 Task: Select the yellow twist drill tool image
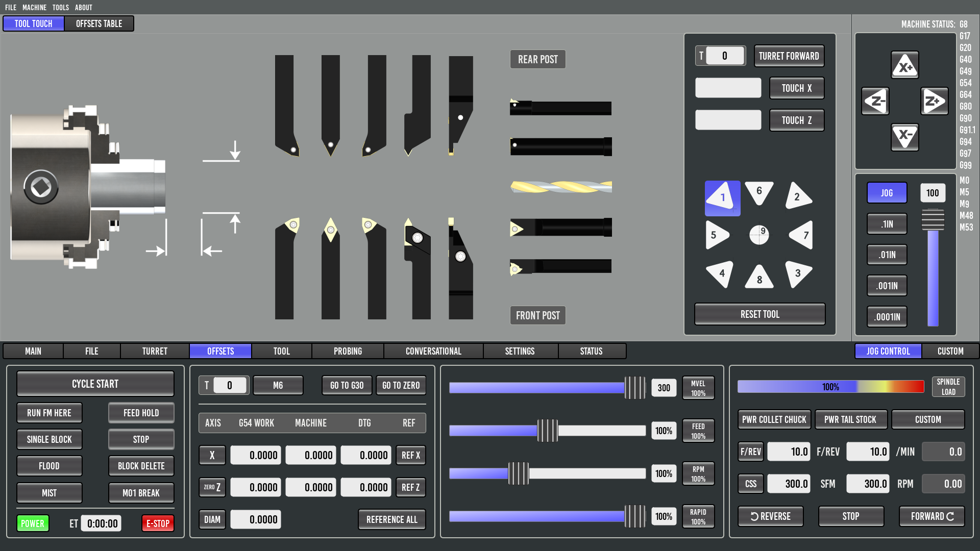coord(560,187)
